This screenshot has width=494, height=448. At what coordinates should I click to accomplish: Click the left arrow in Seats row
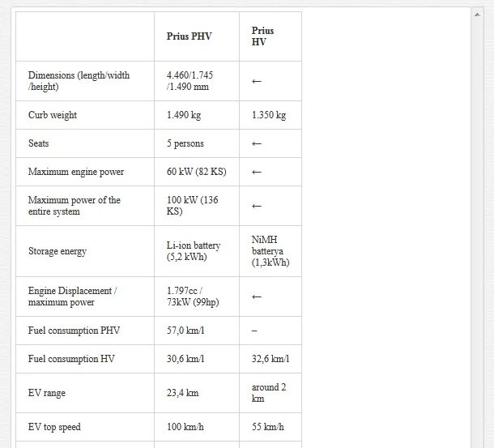pyautogui.click(x=257, y=143)
